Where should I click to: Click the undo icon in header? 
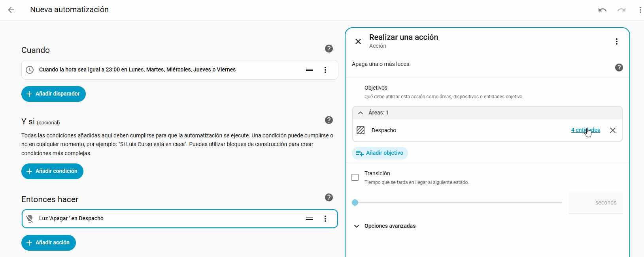click(602, 10)
